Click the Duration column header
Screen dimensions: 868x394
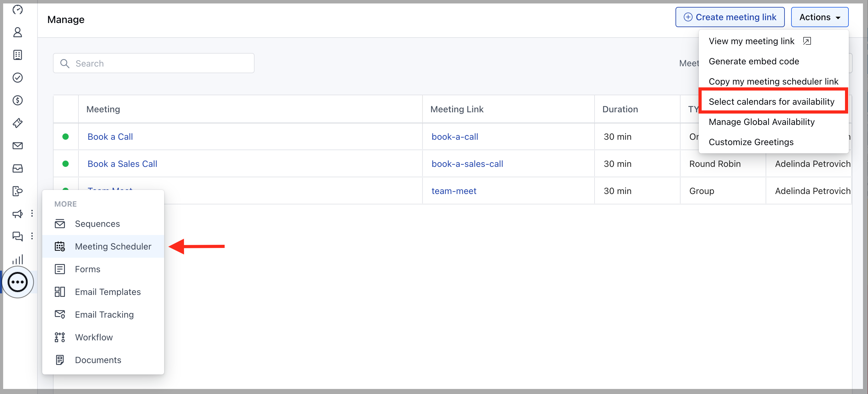[620, 109]
